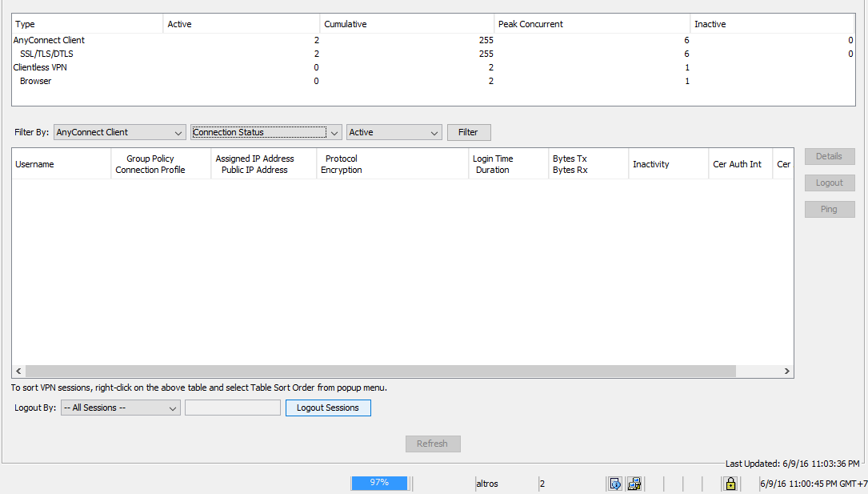This screenshot has height=494, width=868.
Task: Click the scroll left arrow of sessions table
Action: point(19,371)
